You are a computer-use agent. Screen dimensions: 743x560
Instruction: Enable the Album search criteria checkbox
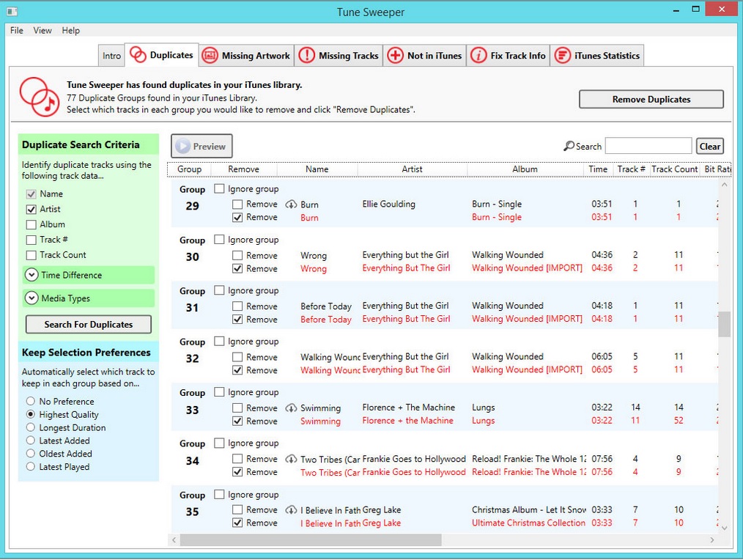[x=31, y=224]
